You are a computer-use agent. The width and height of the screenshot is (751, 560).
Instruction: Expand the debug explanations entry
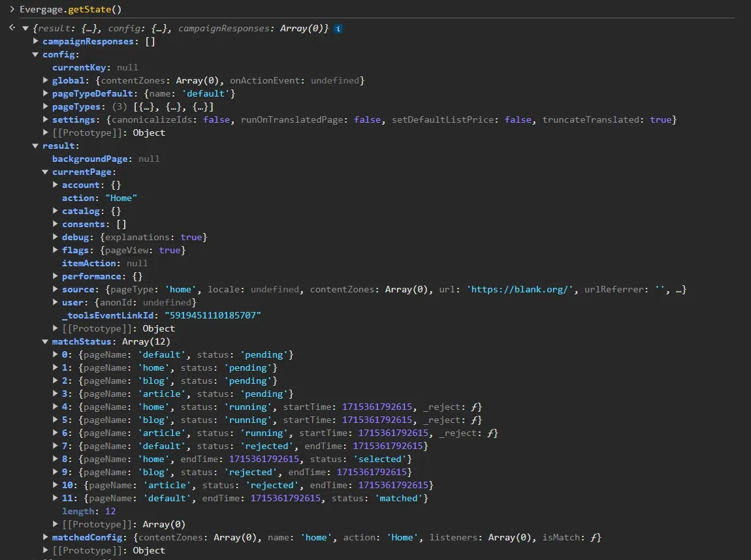56,238
